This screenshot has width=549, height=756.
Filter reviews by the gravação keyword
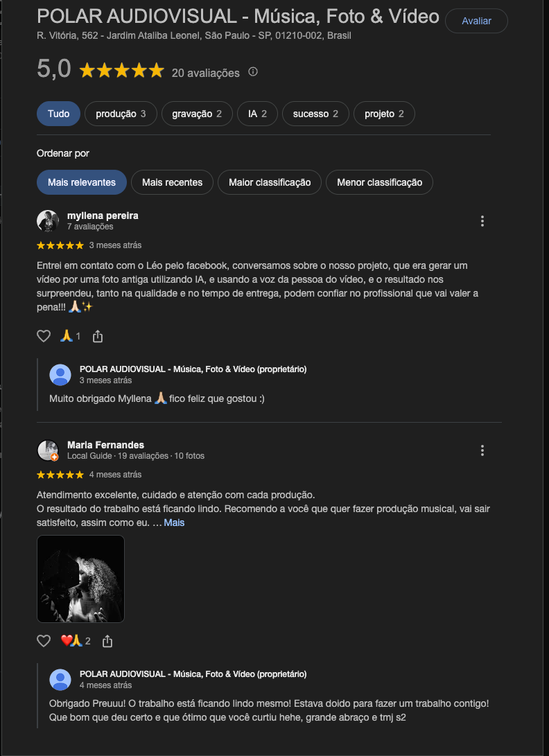coord(197,114)
